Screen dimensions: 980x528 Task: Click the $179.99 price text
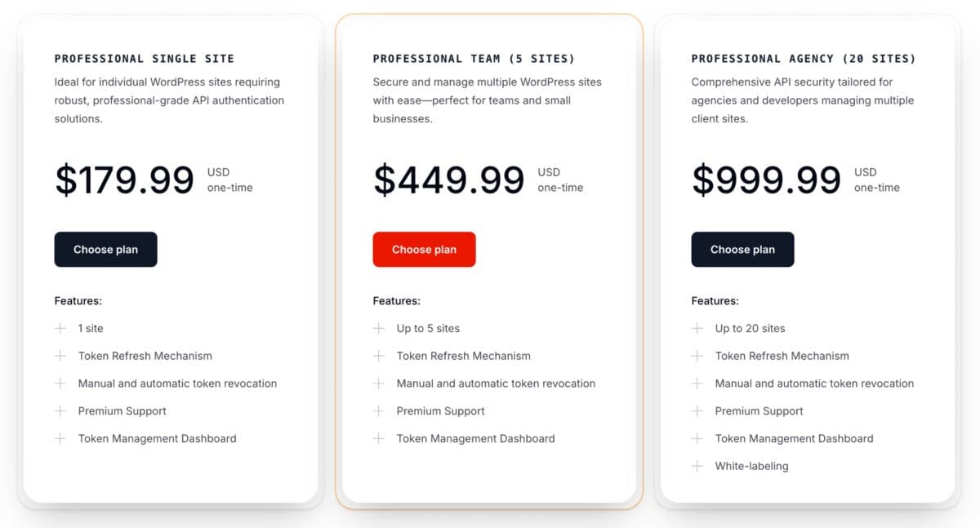point(124,180)
